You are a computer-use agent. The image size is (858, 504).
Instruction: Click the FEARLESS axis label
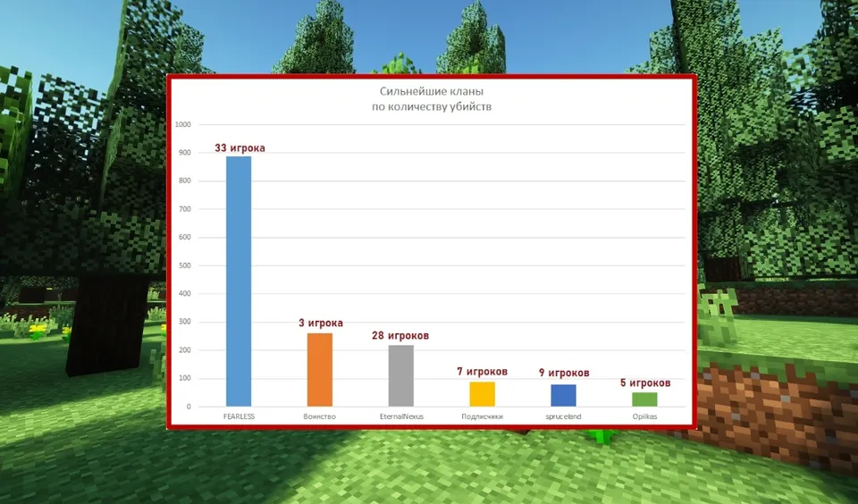239,416
